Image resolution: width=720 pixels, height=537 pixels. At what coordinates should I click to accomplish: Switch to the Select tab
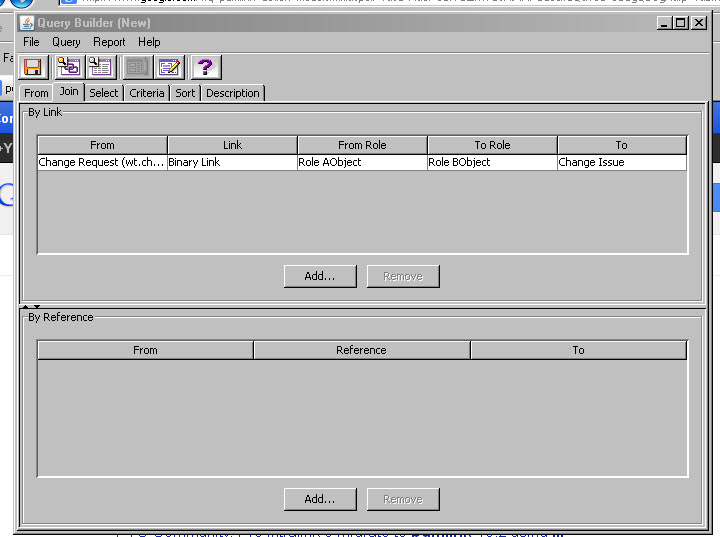pos(104,93)
